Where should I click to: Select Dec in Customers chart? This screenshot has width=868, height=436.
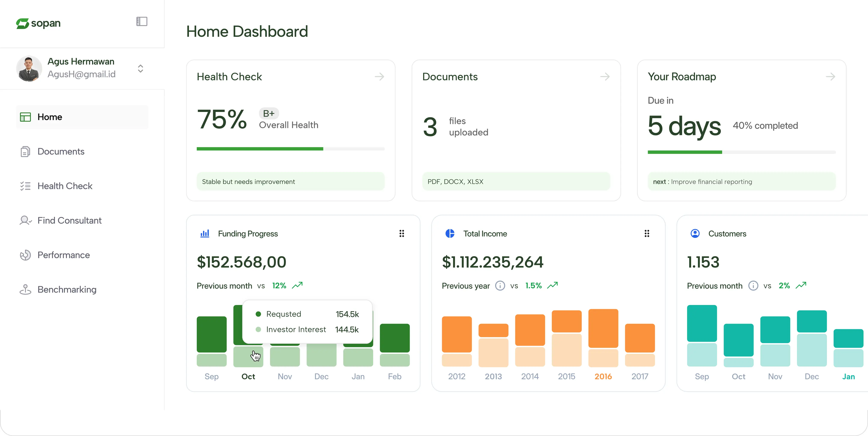[812, 338]
